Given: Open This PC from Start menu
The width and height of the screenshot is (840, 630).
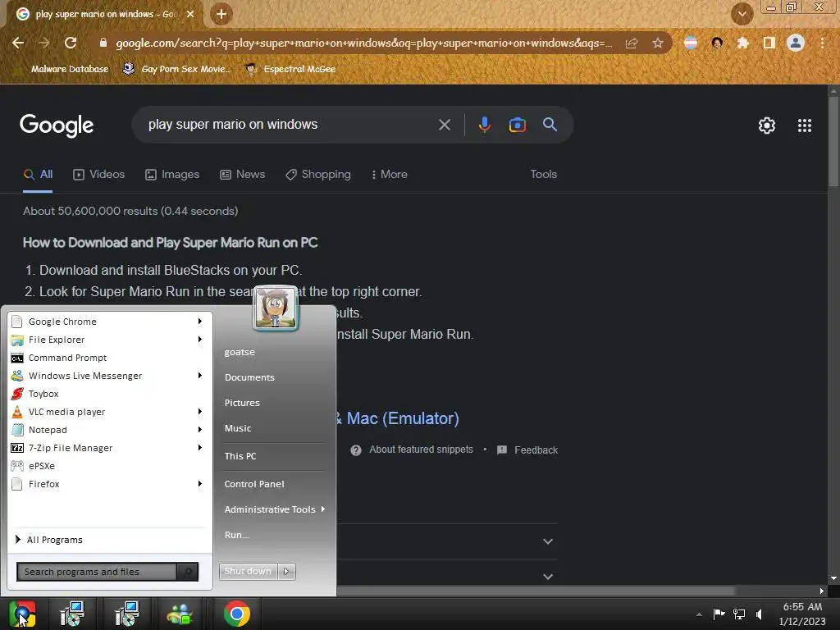Looking at the screenshot, I should coord(240,456).
